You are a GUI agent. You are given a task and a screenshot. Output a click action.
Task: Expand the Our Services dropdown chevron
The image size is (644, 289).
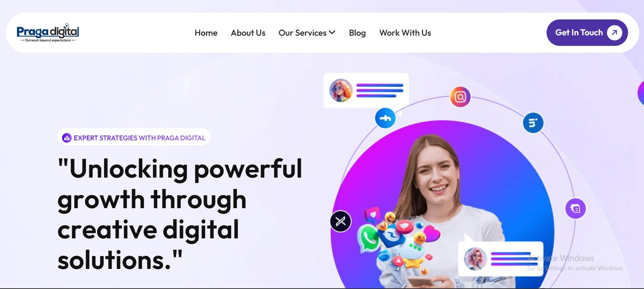(x=332, y=32)
